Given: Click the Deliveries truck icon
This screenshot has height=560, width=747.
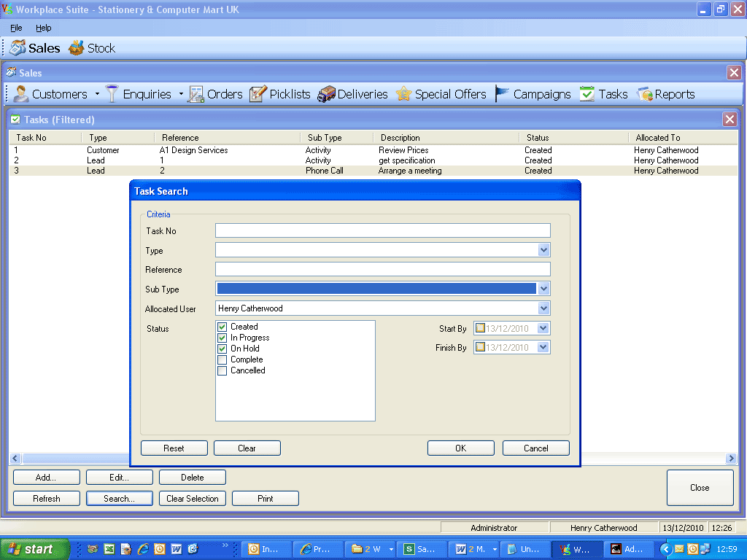Looking at the screenshot, I should 326,94.
